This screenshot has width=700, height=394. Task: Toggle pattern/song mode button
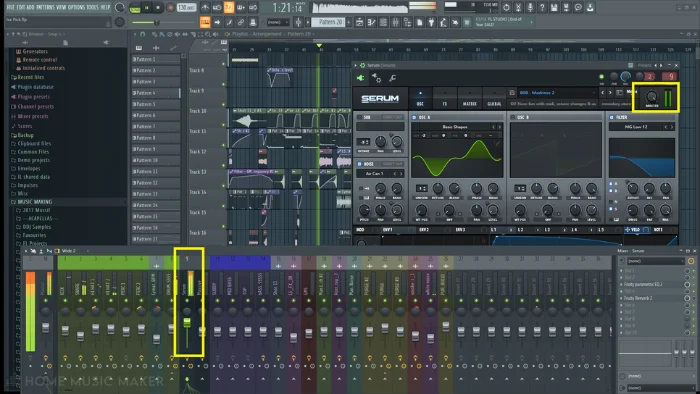tap(134, 8)
